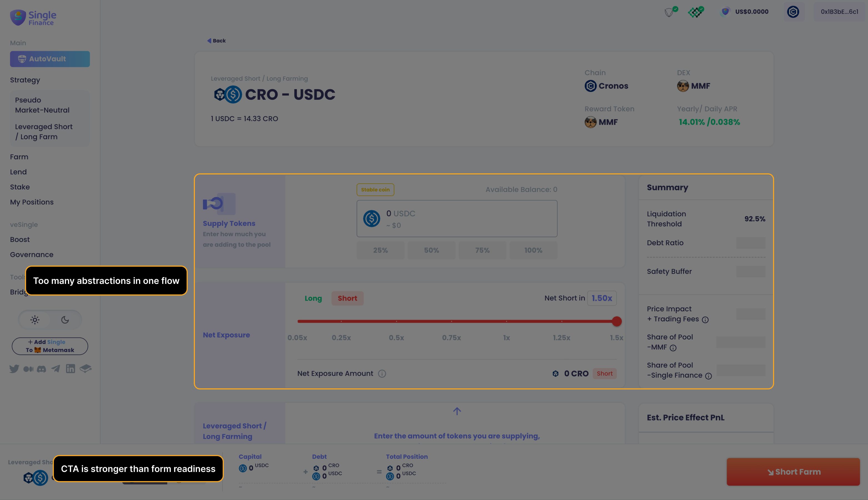868x500 pixels.
Task: Open the green diamond verification icon
Action: (696, 12)
